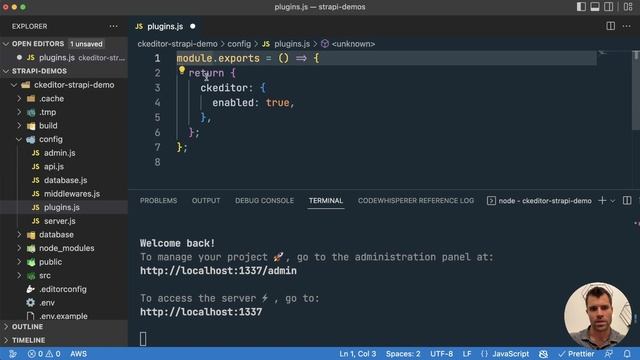
Task: Select config in the breadcrumb
Action: coord(239,44)
